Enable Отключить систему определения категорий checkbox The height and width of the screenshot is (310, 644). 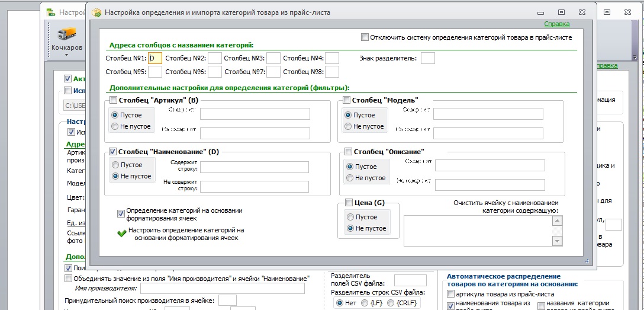pos(365,37)
